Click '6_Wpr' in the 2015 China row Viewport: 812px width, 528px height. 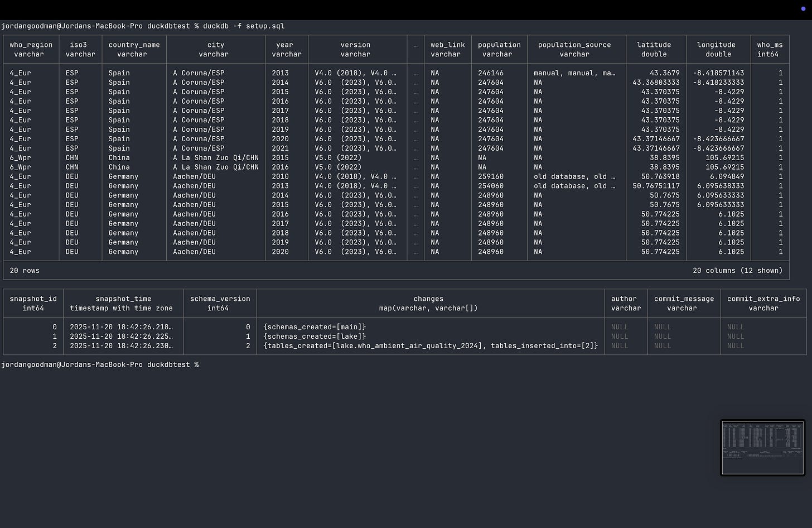pyautogui.click(x=20, y=158)
